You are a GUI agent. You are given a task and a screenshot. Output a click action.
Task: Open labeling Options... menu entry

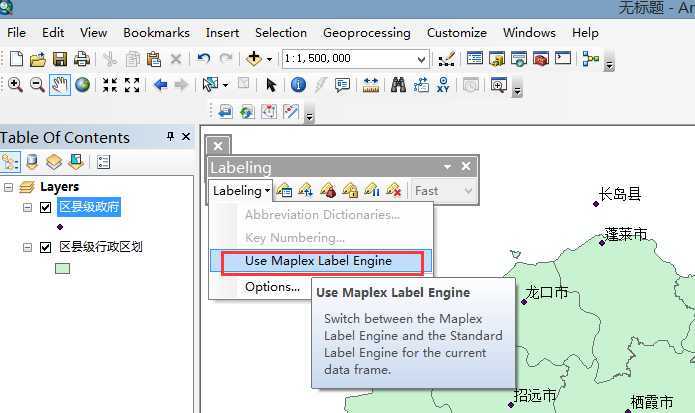[x=272, y=287]
